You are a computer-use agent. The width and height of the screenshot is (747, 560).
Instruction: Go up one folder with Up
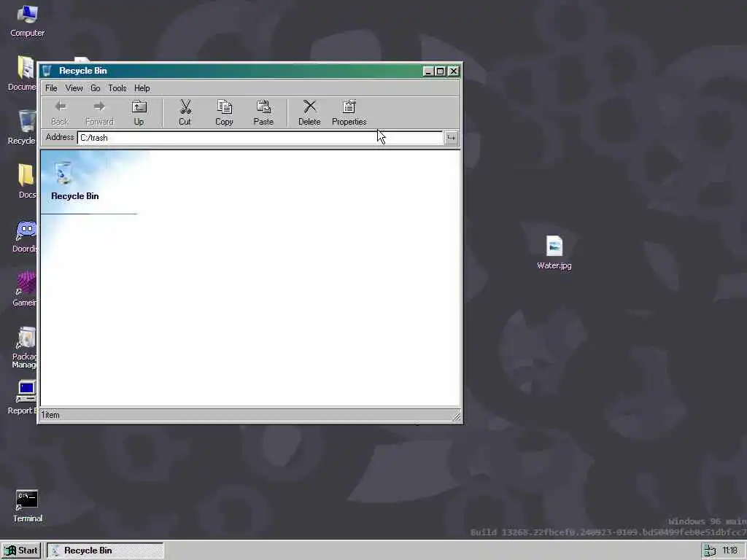point(139,113)
